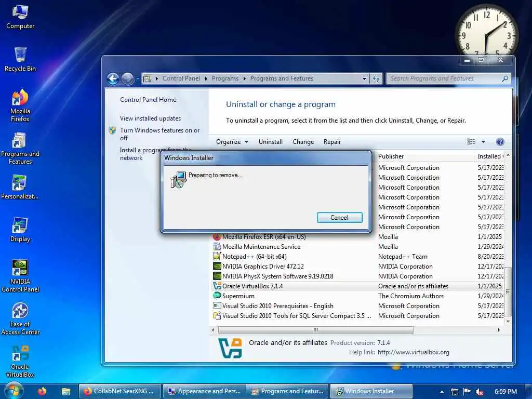Select Mozilla Maintenance Service row
Image resolution: width=532 pixels, height=399 pixels.
[x=357, y=247]
